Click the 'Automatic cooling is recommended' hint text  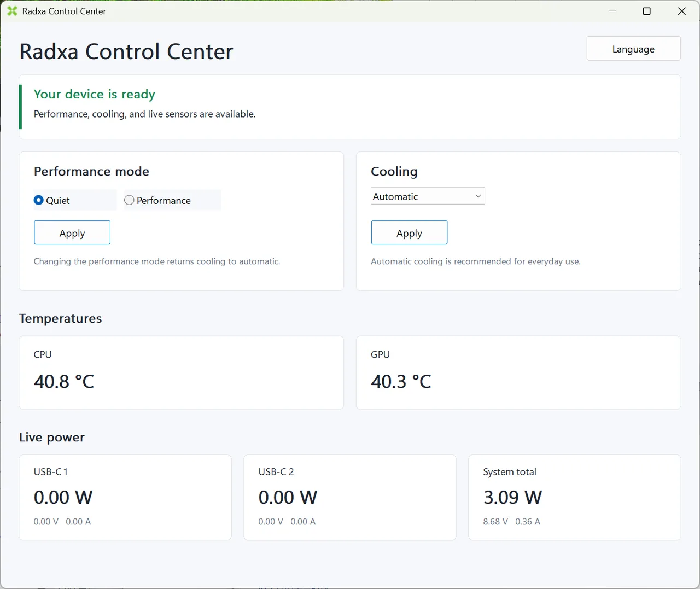(x=476, y=261)
